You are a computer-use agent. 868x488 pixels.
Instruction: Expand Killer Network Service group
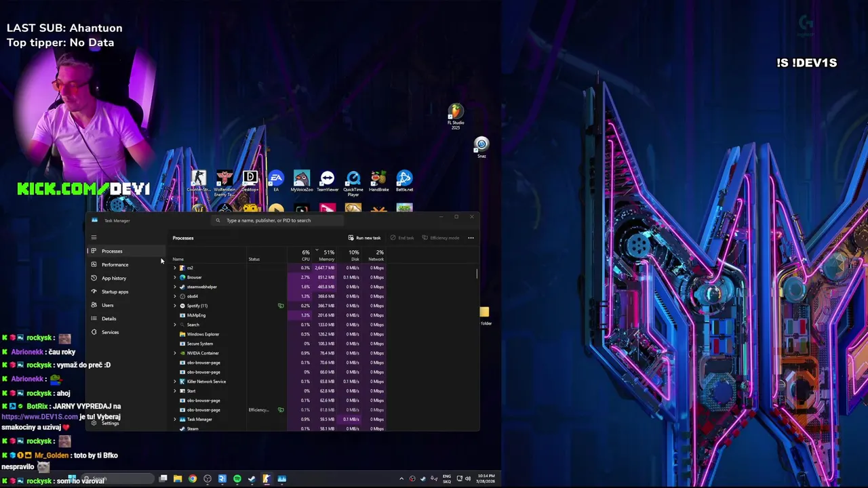point(175,382)
